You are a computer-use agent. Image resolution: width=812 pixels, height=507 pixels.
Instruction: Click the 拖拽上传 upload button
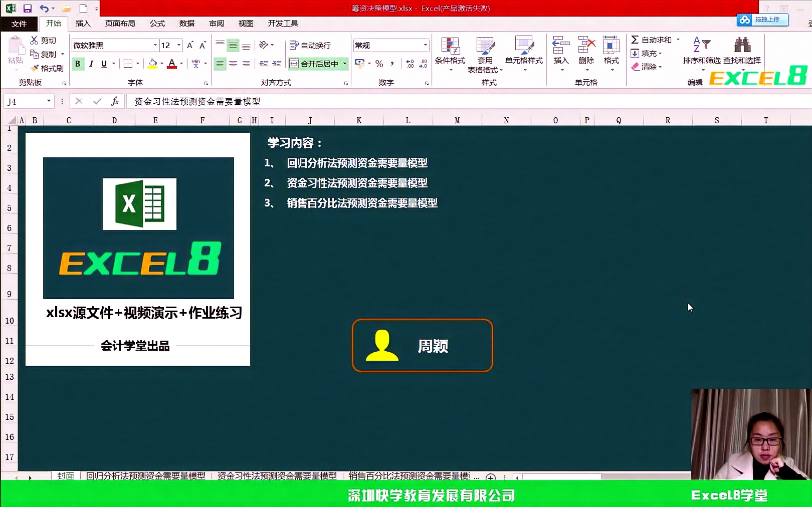coord(763,20)
